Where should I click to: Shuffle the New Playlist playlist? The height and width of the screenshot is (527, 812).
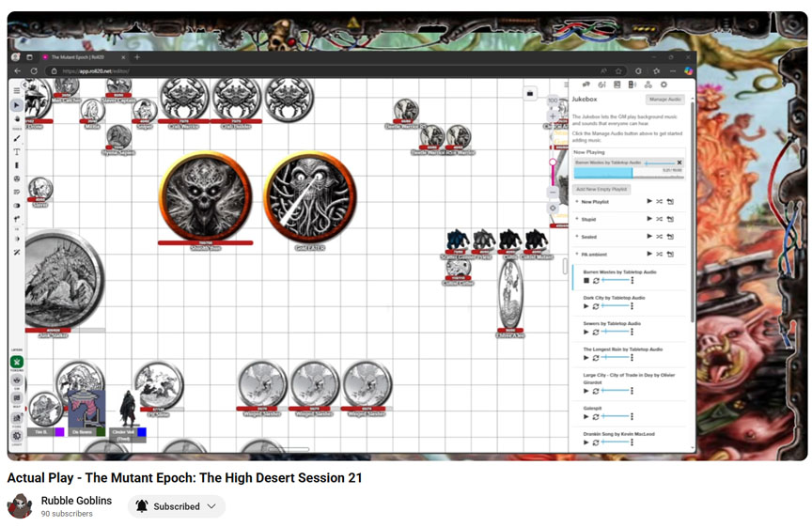659,201
